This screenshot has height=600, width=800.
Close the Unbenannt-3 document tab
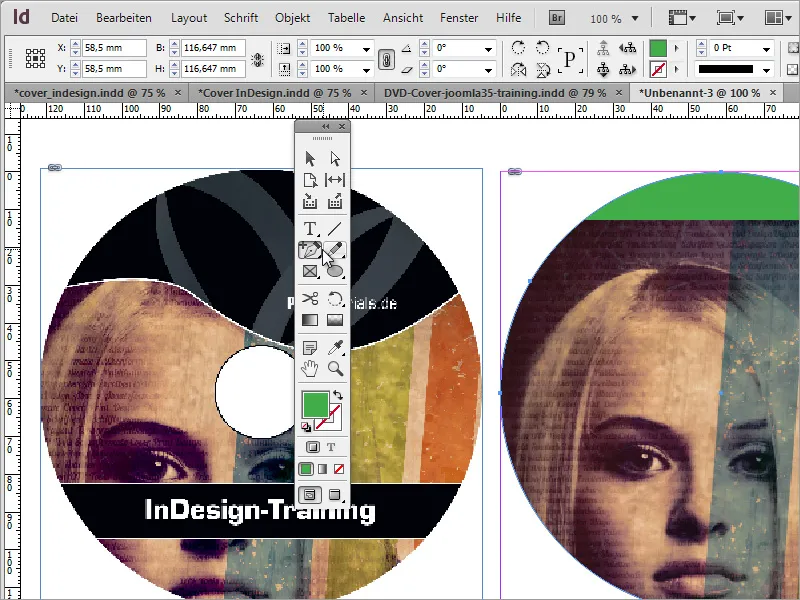tap(773, 92)
